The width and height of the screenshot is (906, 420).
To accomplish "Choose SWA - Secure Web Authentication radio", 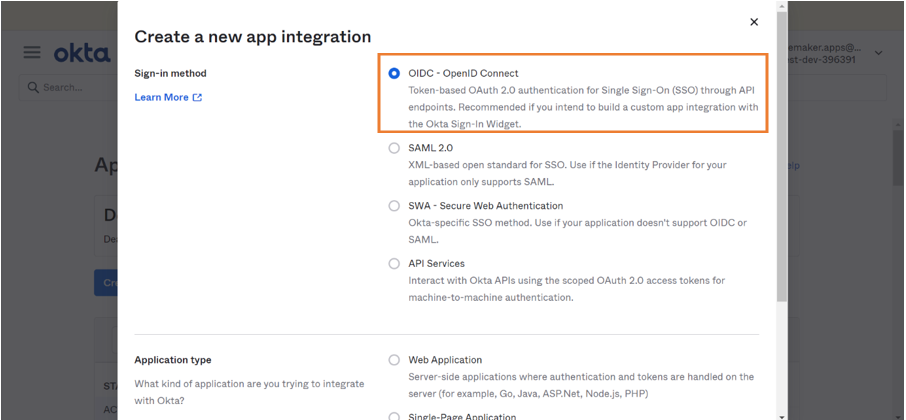I will (x=394, y=206).
